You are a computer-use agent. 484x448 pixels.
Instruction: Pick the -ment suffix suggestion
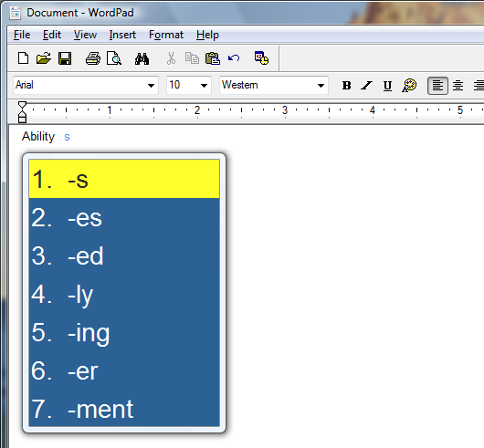[x=124, y=408]
